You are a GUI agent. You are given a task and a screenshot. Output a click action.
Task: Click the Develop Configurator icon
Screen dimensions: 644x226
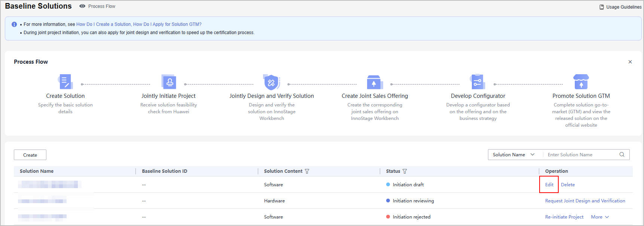tap(477, 81)
